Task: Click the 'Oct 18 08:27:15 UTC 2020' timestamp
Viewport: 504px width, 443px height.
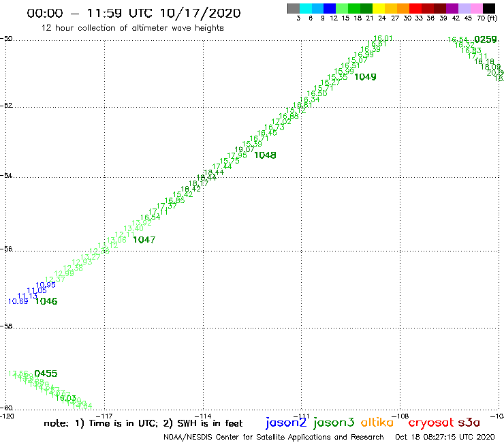Action: [445, 438]
